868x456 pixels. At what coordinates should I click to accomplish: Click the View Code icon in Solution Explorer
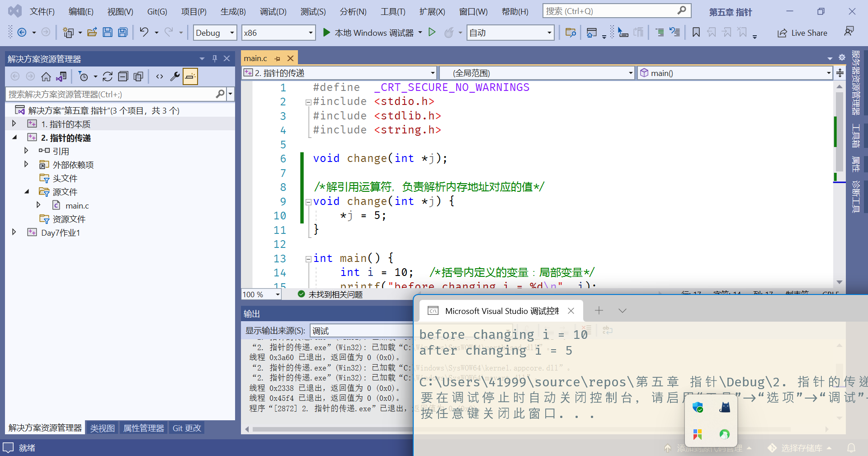coord(160,76)
